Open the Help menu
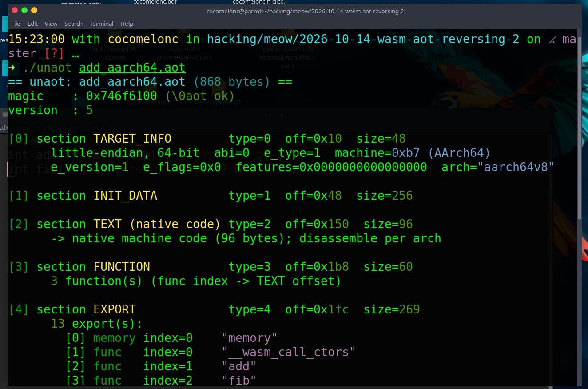 pyautogui.click(x=127, y=24)
